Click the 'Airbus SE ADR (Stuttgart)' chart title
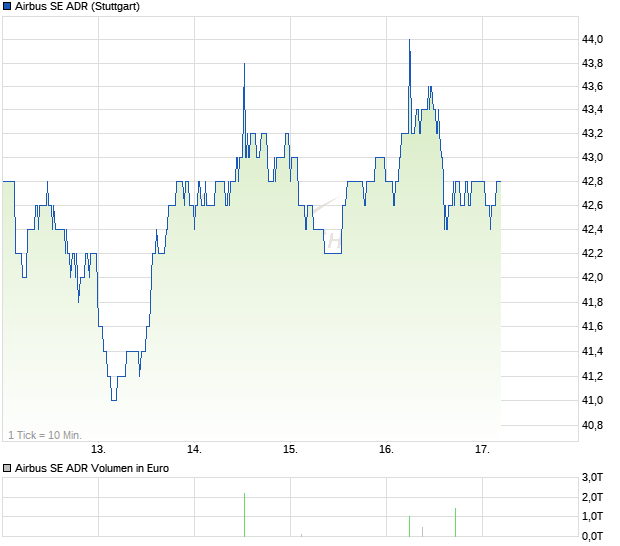620x546 pixels. tap(78, 7)
